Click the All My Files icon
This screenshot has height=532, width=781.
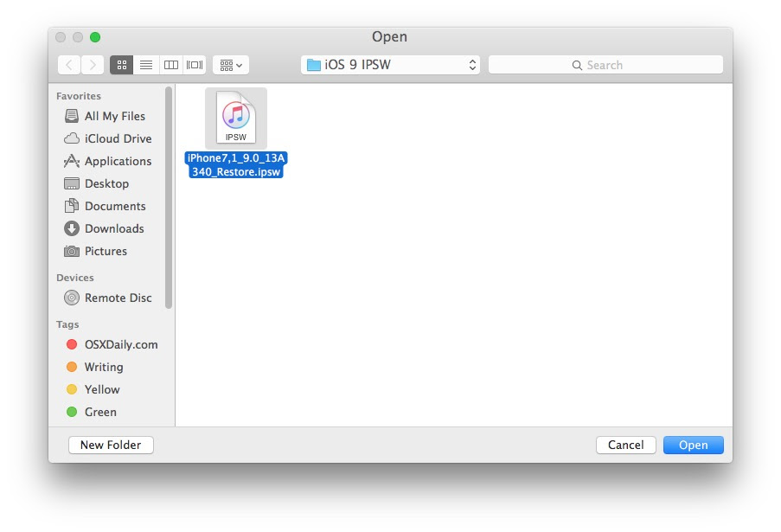point(72,116)
